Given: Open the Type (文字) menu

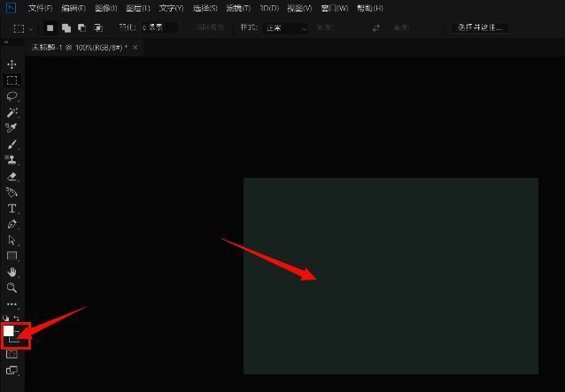Looking at the screenshot, I should point(171,8).
